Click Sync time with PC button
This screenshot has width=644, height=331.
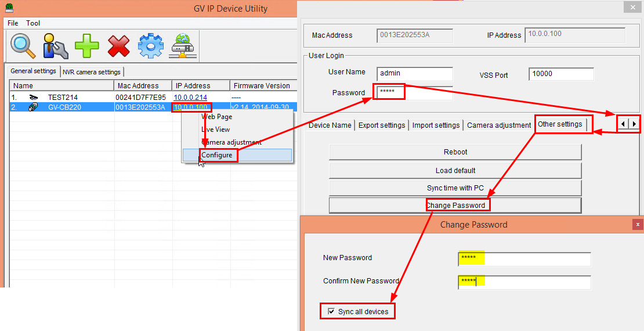point(455,188)
